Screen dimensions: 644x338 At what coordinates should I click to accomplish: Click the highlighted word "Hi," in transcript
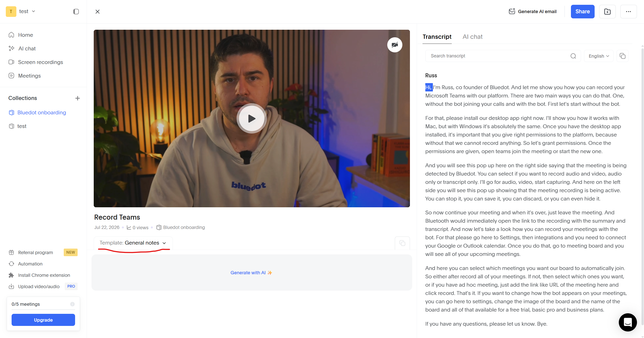tap(429, 87)
